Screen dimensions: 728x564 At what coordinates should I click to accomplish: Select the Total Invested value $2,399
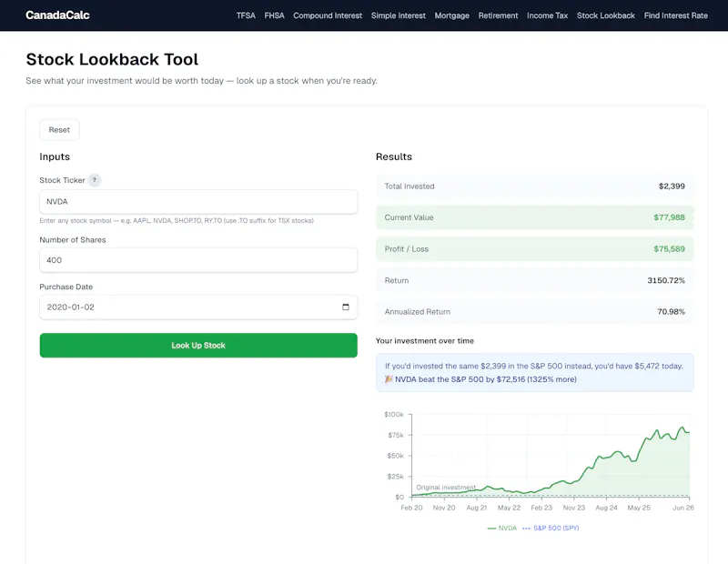pos(672,186)
